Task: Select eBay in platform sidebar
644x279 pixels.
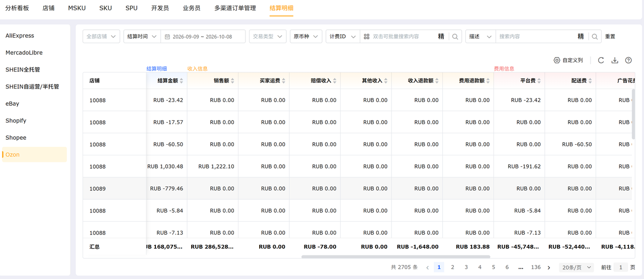Action: pos(34,104)
